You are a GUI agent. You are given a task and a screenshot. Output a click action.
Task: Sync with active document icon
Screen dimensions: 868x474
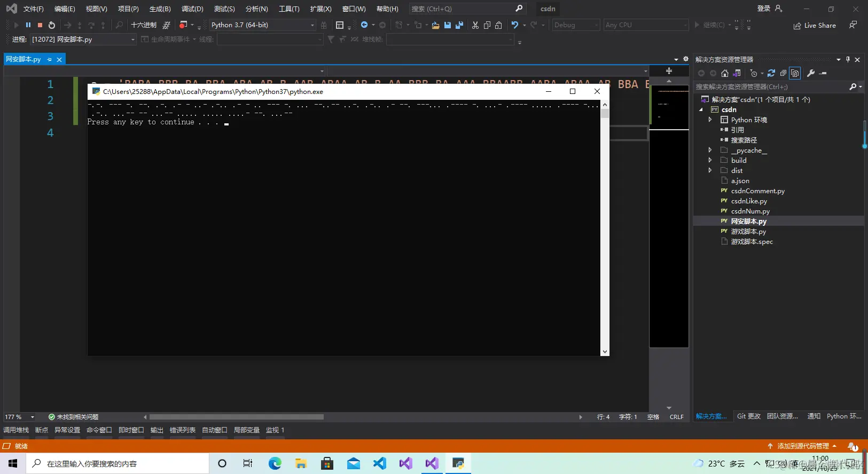[x=771, y=73]
